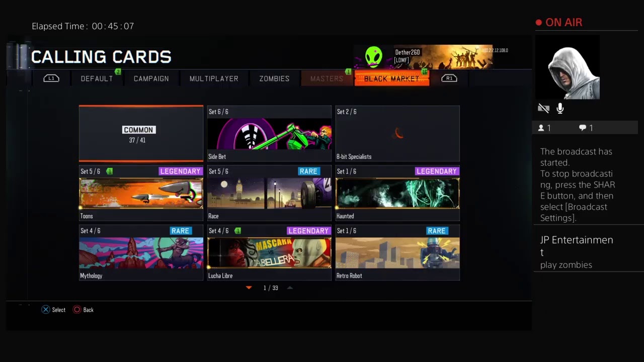Click the Rare label on Retro Robot
Viewport: 644px width, 362px height.
437,231
